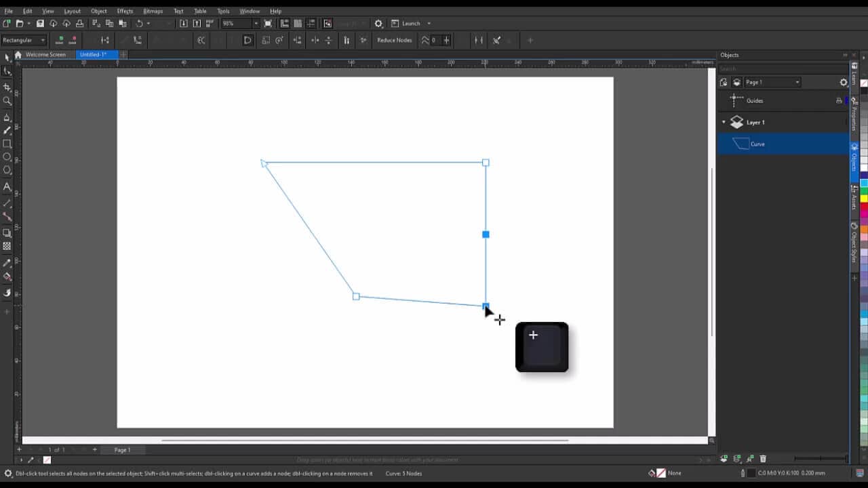This screenshot has width=868, height=488.
Task: Open the Bitmaps menu
Action: click(x=153, y=11)
